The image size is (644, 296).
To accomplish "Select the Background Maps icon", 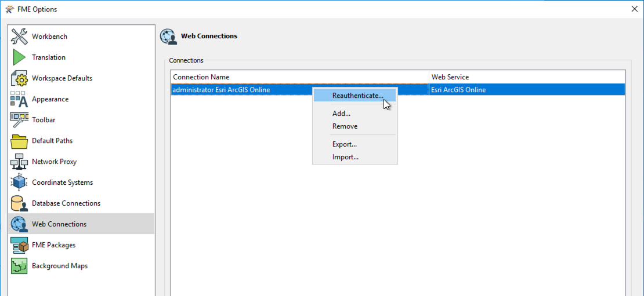I will pos(19,266).
